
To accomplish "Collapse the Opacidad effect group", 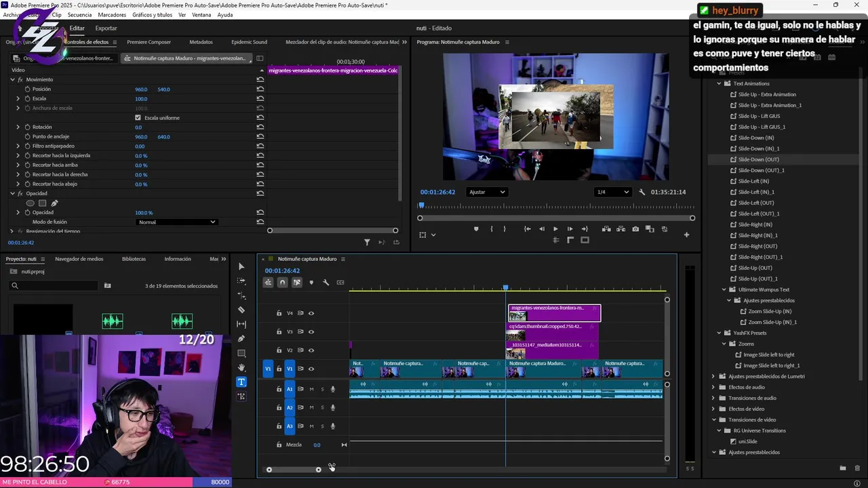I will pyautogui.click(x=12, y=193).
